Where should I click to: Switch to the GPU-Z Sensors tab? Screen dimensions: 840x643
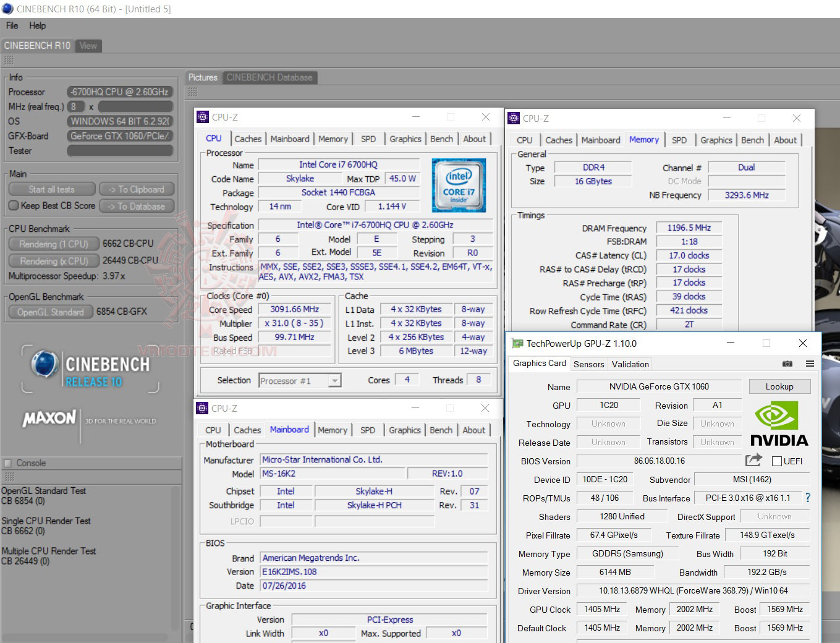(x=588, y=364)
